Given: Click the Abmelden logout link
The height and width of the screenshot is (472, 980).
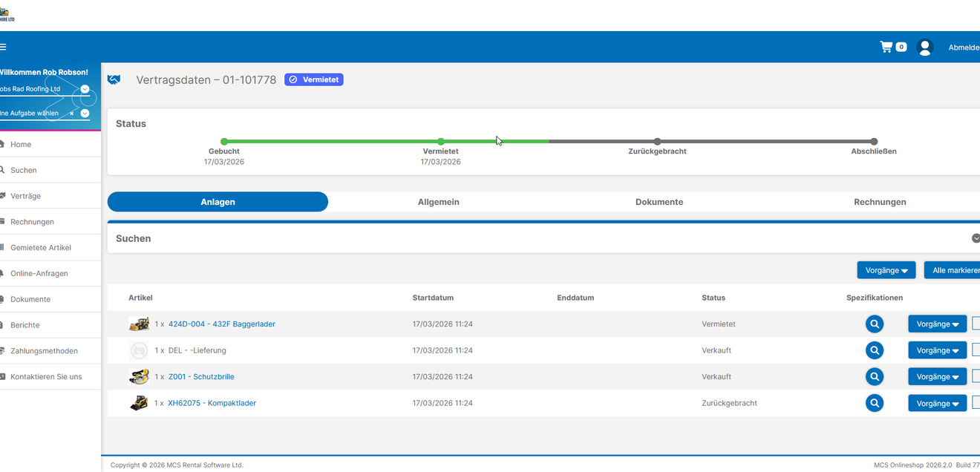Looking at the screenshot, I should pos(964,47).
